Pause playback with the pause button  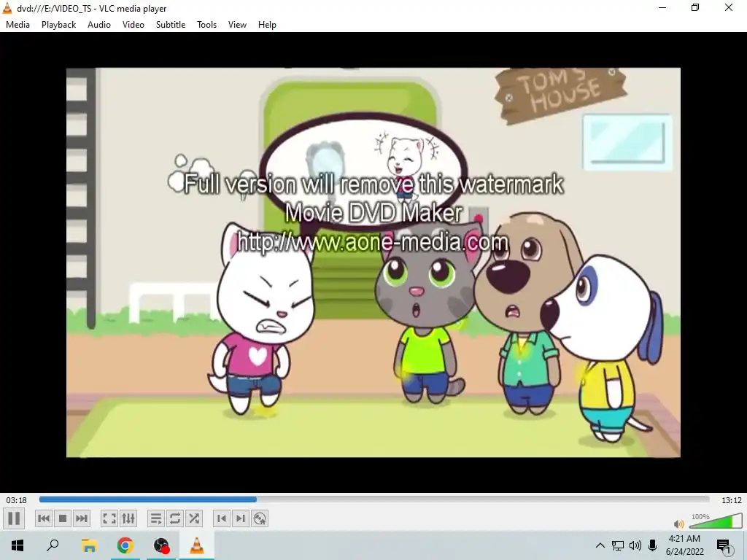coord(14,518)
